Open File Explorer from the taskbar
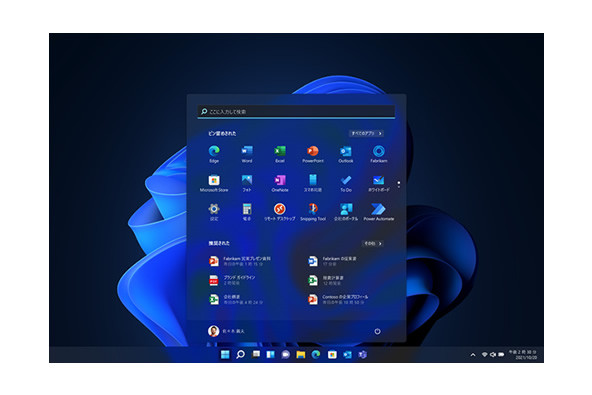The width and height of the screenshot is (592, 395). click(301, 354)
